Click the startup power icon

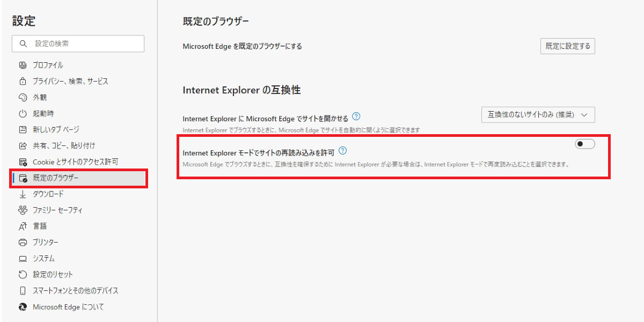[x=23, y=113]
